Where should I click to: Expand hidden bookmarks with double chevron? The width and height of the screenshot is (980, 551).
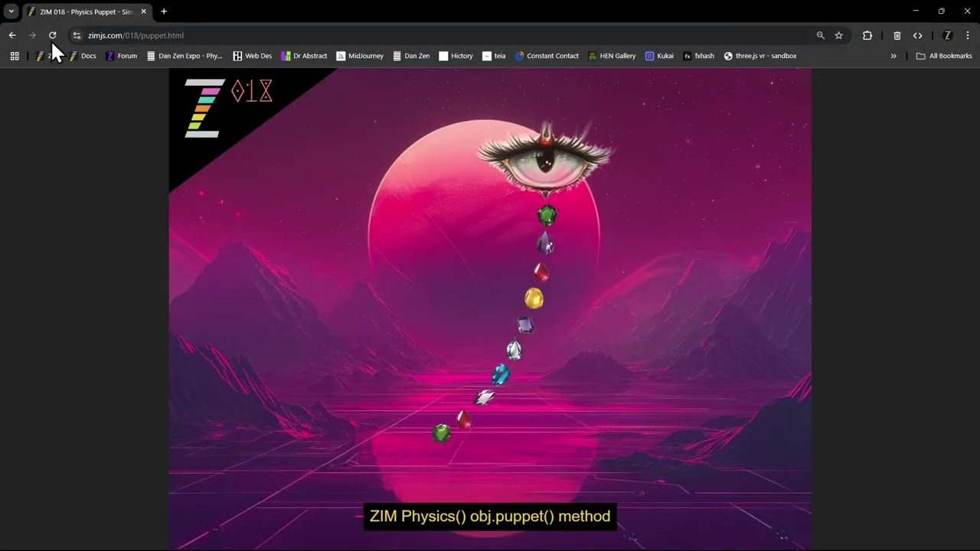click(x=893, y=56)
